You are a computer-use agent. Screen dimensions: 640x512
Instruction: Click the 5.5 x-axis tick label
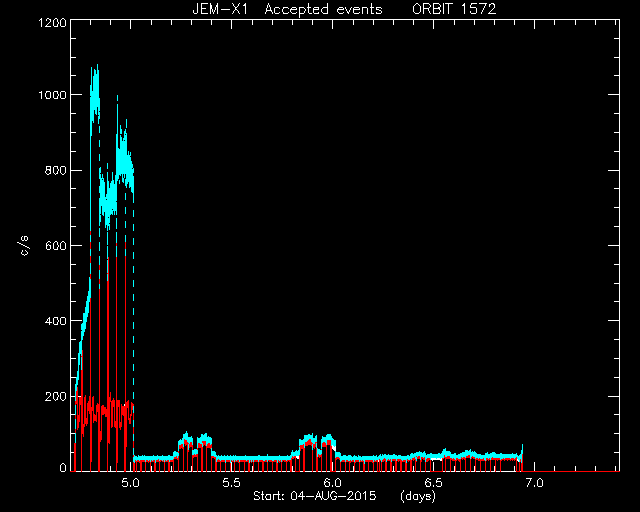point(231,483)
